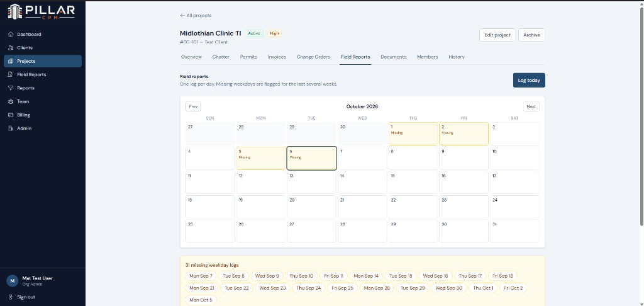
Task: Open Dashboard in the sidebar
Action: click(43, 35)
